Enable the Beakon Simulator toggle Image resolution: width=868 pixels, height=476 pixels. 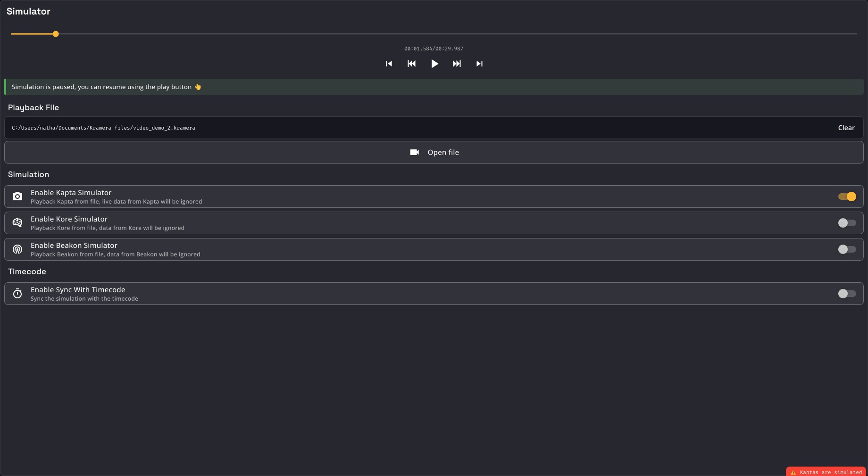(x=847, y=249)
